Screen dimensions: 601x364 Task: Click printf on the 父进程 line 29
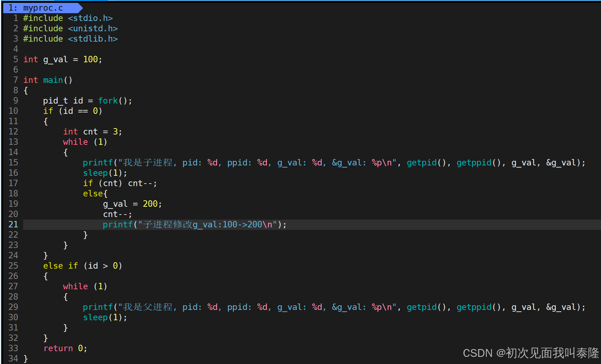98,307
